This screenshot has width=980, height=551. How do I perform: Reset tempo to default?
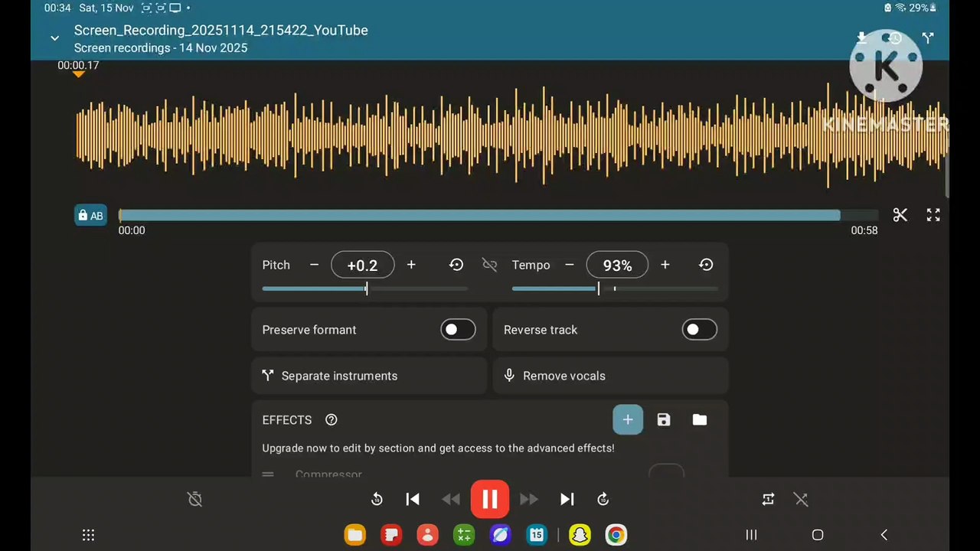[x=706, y=265]
